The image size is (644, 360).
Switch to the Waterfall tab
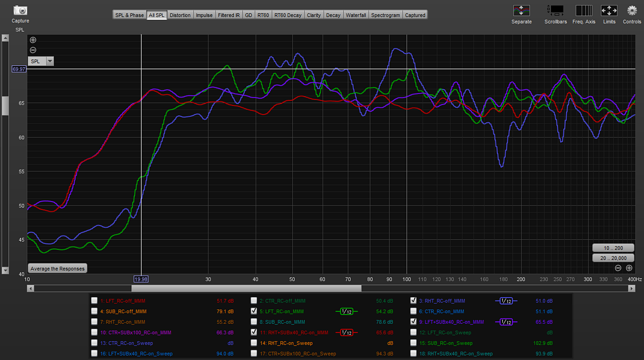356,15
